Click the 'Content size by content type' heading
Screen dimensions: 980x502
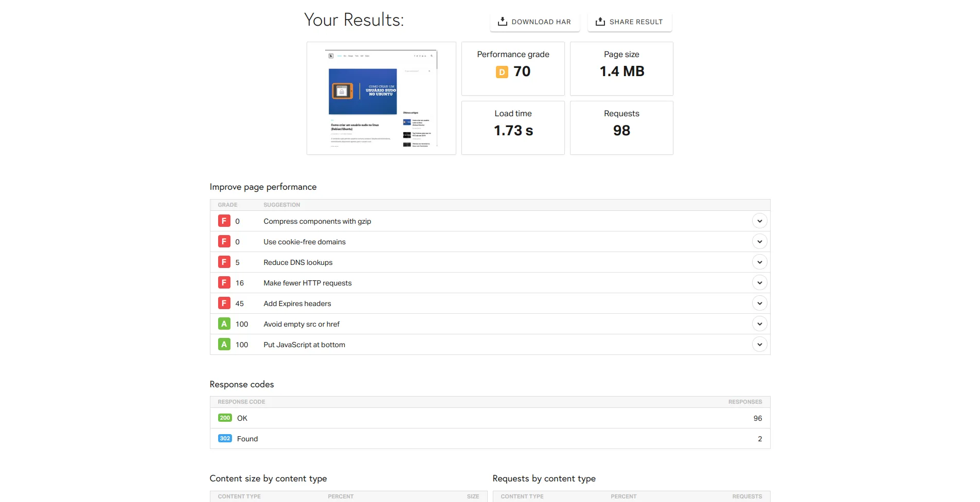tap(268, 479)
